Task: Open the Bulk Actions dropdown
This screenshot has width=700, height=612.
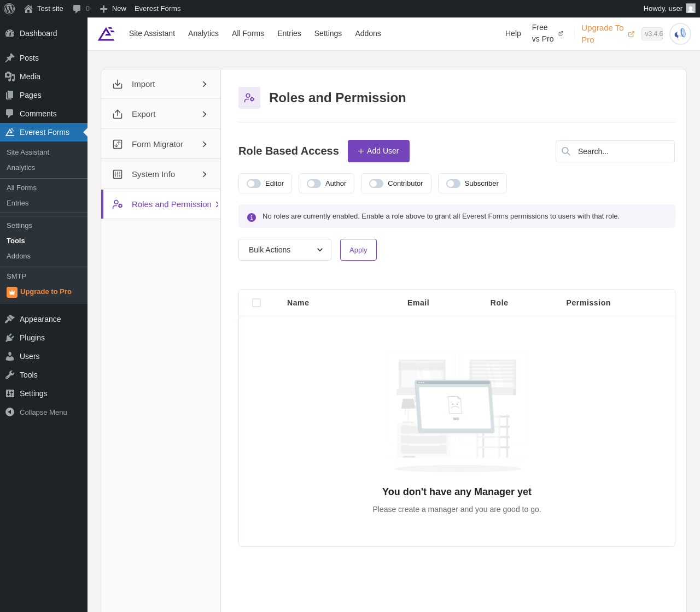Action: (x=285, y=250)
